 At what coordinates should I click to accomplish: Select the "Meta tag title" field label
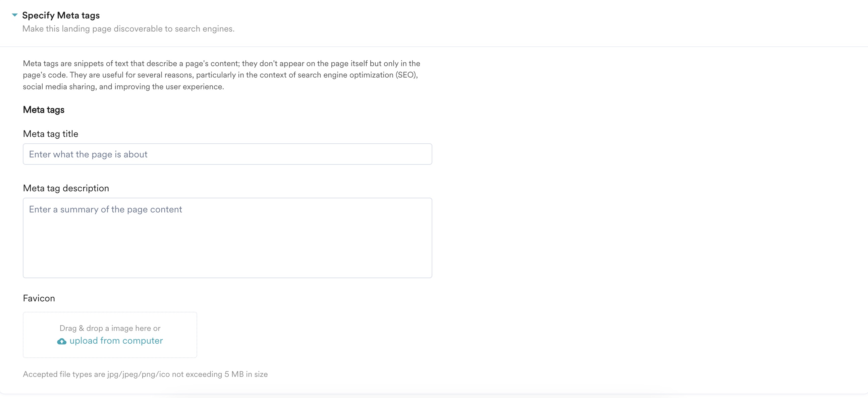point(51,134)
